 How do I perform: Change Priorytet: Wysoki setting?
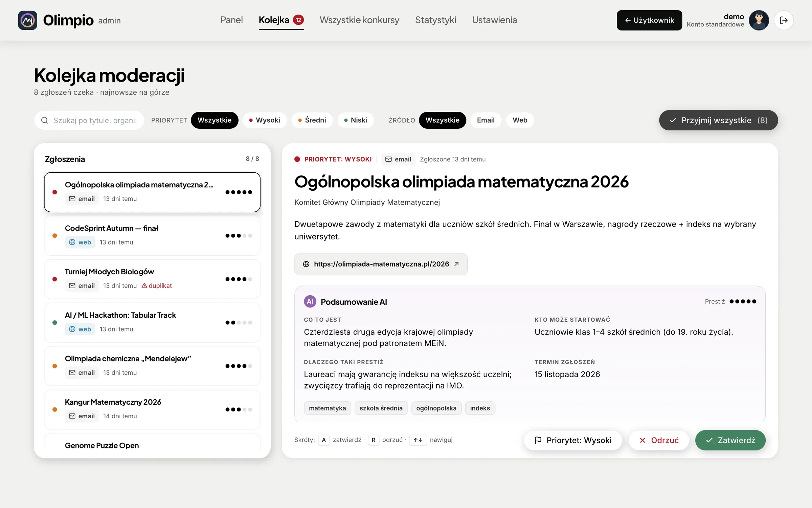(x=573, y=440)
